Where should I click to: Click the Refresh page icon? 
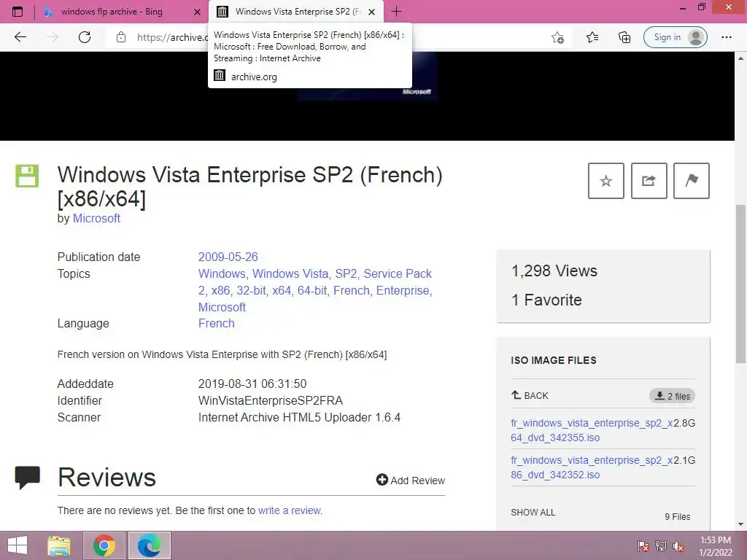[x=85, y=37]
